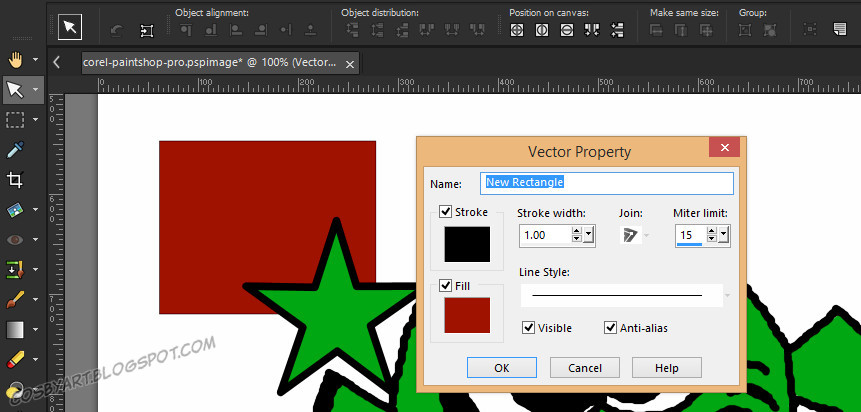Select the Straighten picture tool
Image resolution: width=861 pixels, height=412 pixels.
15,209
